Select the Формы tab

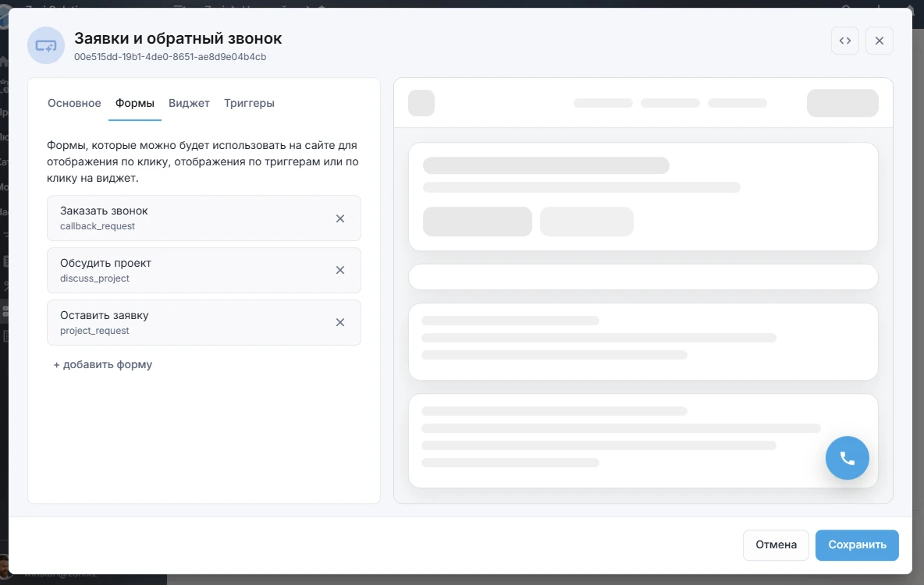[x=135, y=103]
